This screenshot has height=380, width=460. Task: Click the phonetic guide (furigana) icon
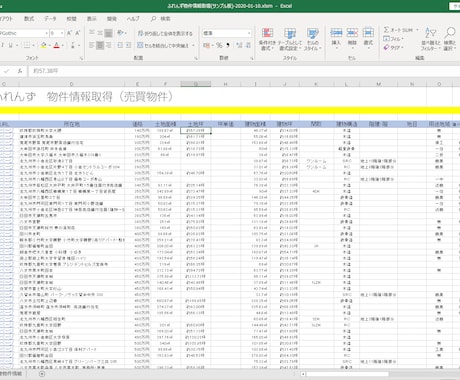tap(73, 45)
